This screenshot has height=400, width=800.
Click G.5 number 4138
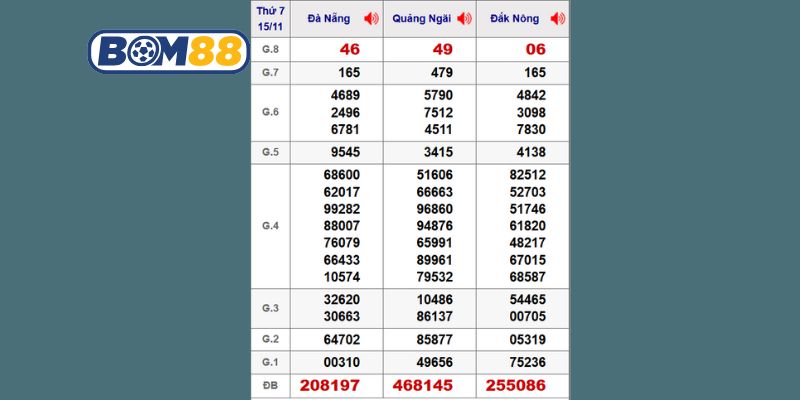click(531, 152)
